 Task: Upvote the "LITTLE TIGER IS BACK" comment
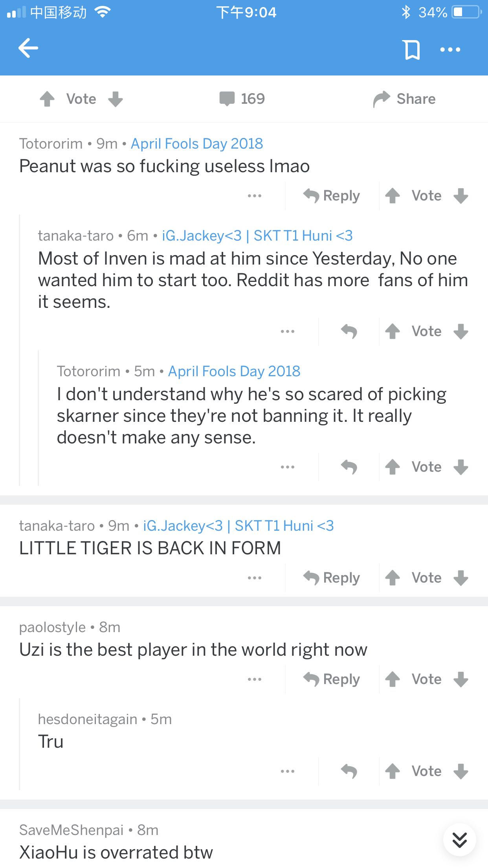click(392, 578)
